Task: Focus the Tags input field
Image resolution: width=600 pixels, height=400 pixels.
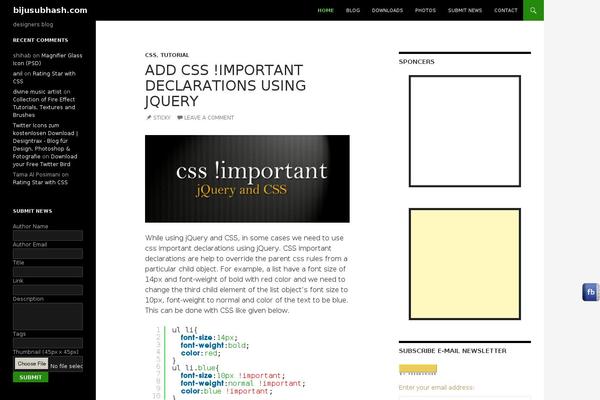Action: tap(48, 343)
